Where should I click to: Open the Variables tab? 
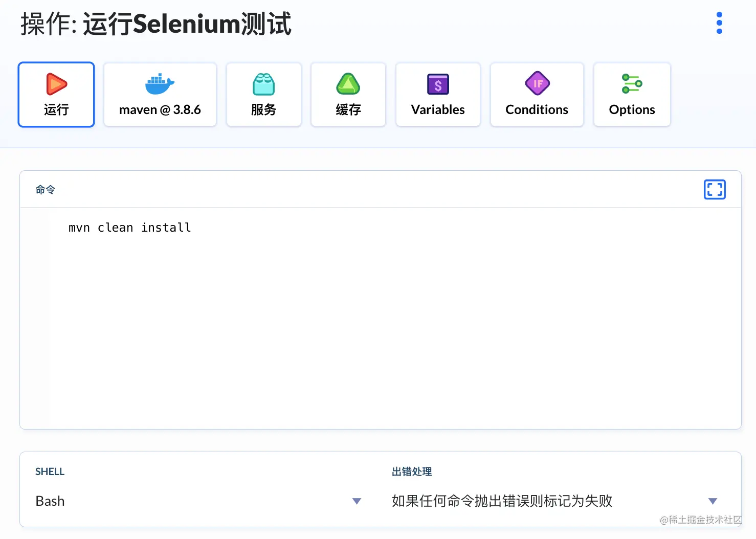click(438, 95)
